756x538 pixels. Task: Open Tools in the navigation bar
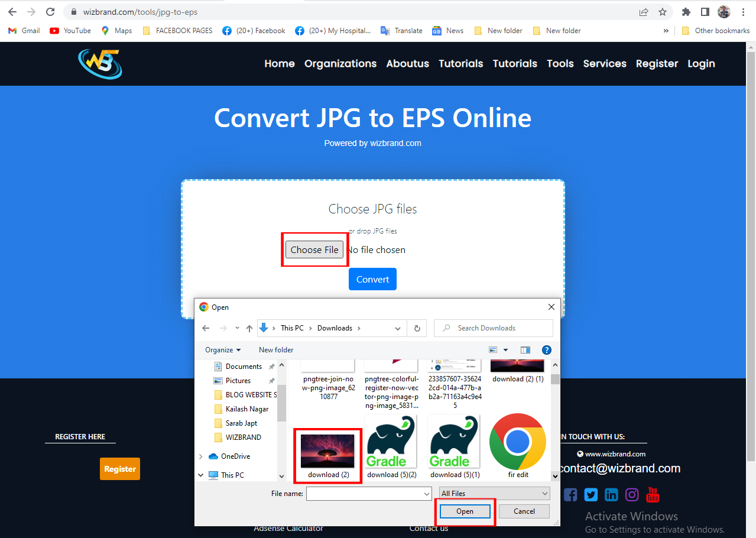click(x=560, y=64)
